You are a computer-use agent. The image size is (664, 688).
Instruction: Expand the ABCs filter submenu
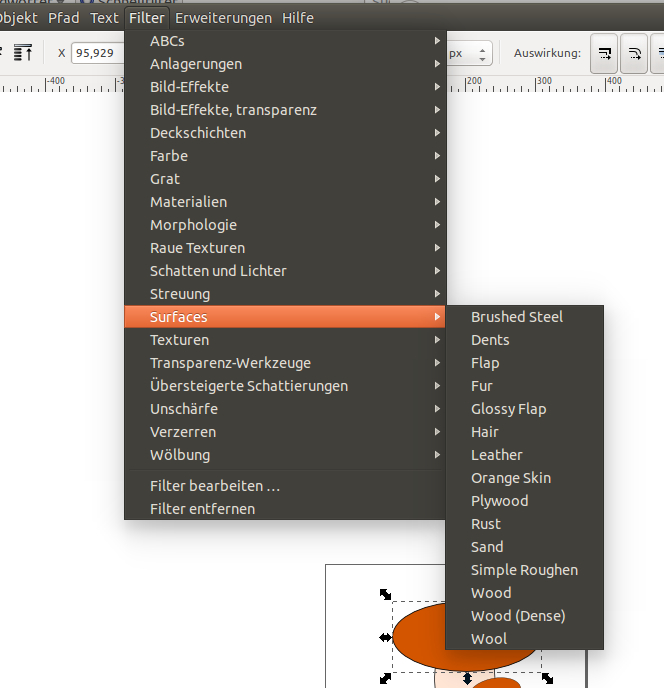pyautogui.click(x=285, y=41)
